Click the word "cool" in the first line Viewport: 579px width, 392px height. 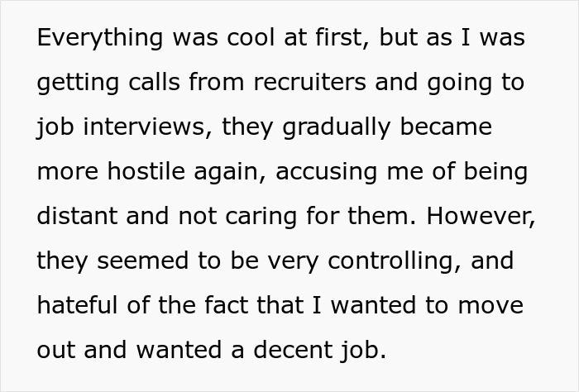click(x=258, y=39)
